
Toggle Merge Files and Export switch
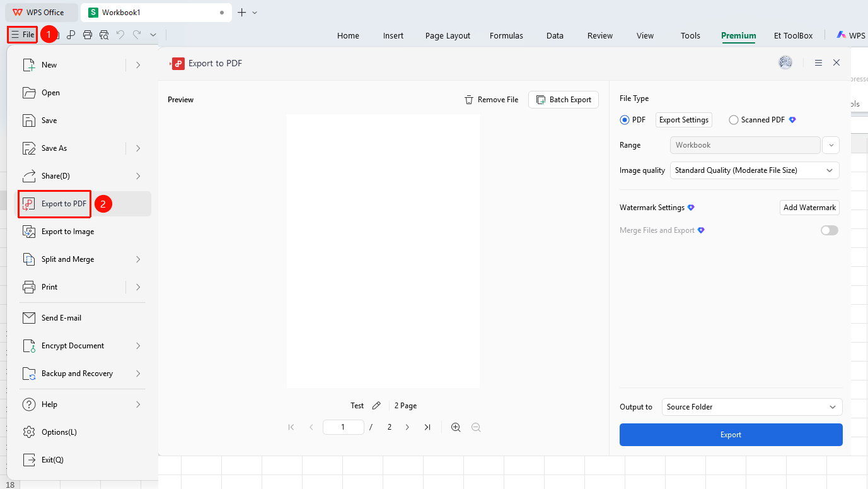[830, 230]
